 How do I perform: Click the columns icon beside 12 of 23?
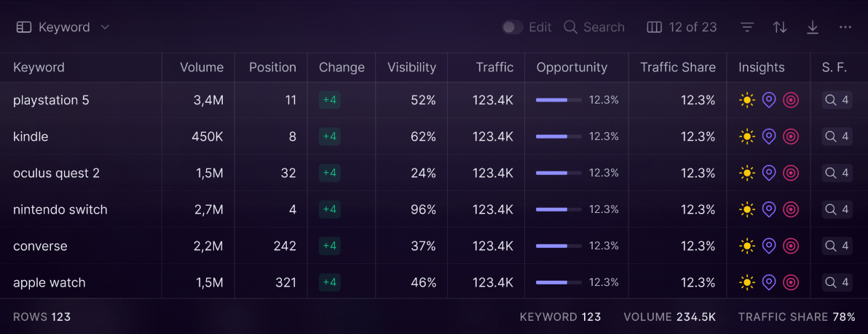point(655,27)
